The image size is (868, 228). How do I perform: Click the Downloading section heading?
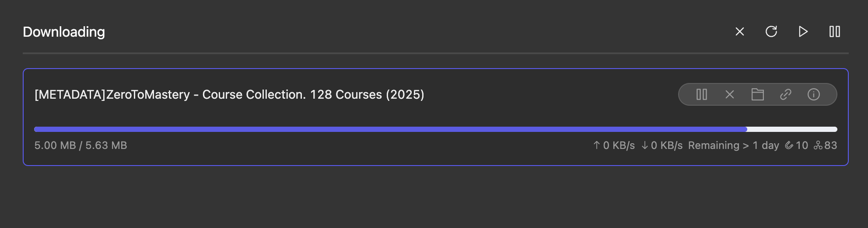(64, 32)
